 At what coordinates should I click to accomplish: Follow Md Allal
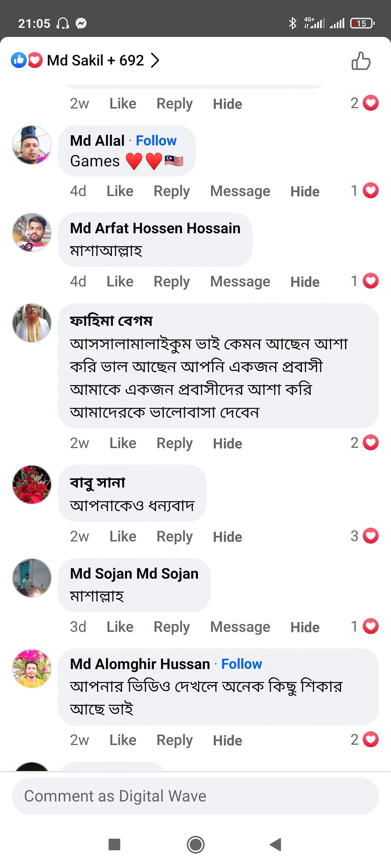click(x=156, y=141)
